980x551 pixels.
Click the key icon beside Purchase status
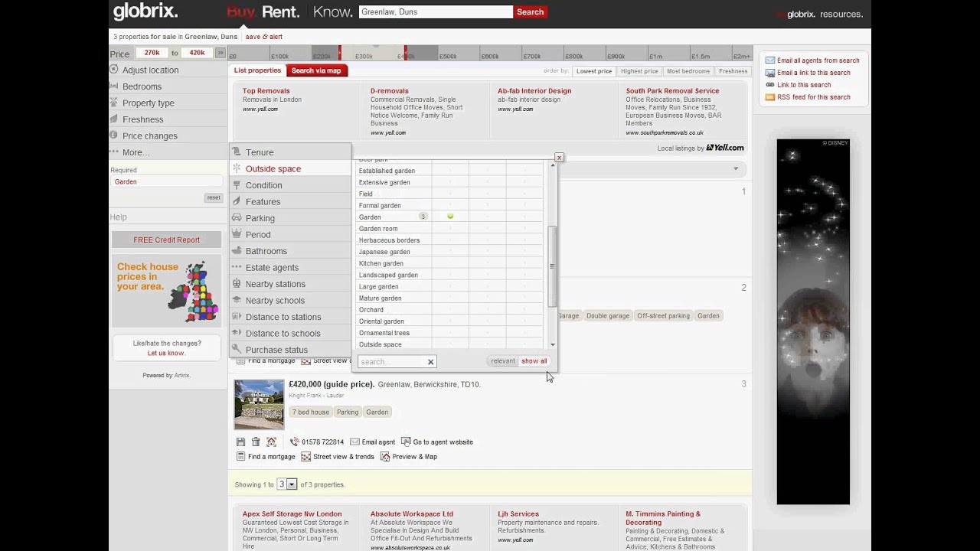click(x=237, y=350)
